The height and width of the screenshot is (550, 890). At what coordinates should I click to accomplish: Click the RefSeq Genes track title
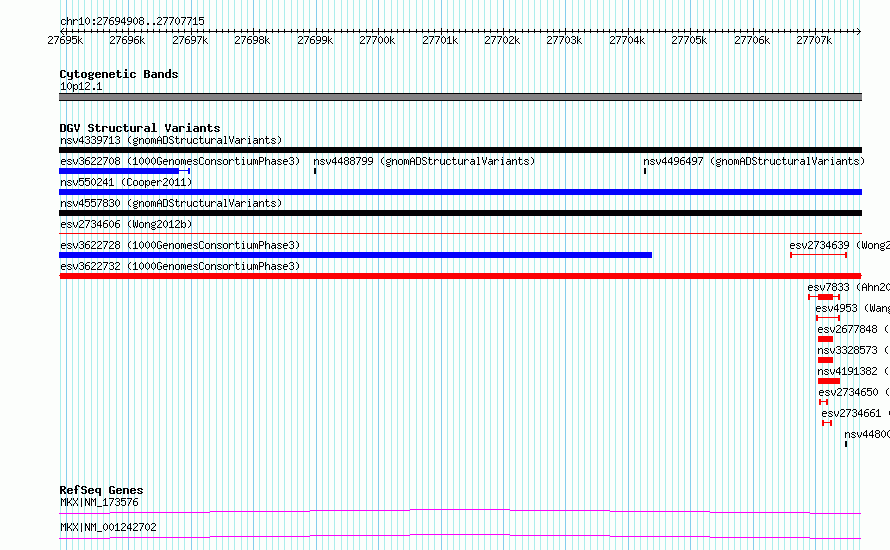(x=101, y=490)
